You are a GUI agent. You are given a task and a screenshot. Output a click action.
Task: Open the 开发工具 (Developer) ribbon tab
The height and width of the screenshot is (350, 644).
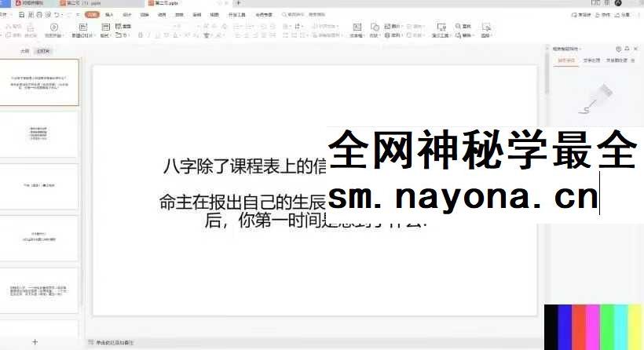(237, 15)
